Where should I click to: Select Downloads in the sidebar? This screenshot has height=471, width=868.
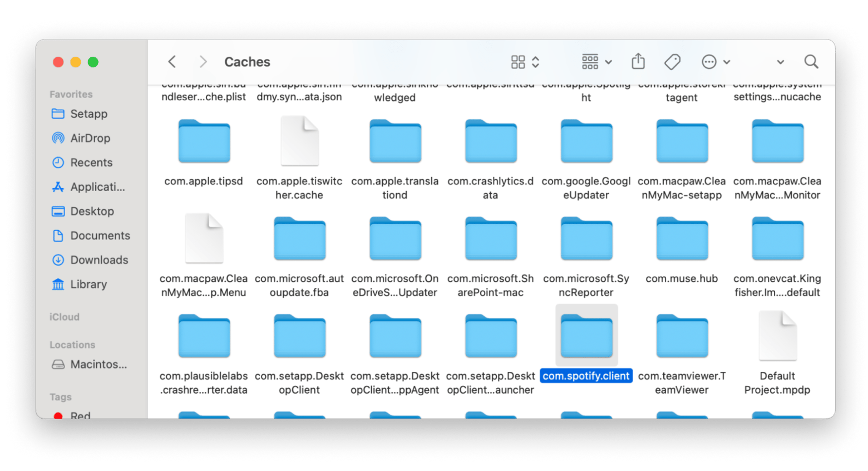click(x=98, y=260)
